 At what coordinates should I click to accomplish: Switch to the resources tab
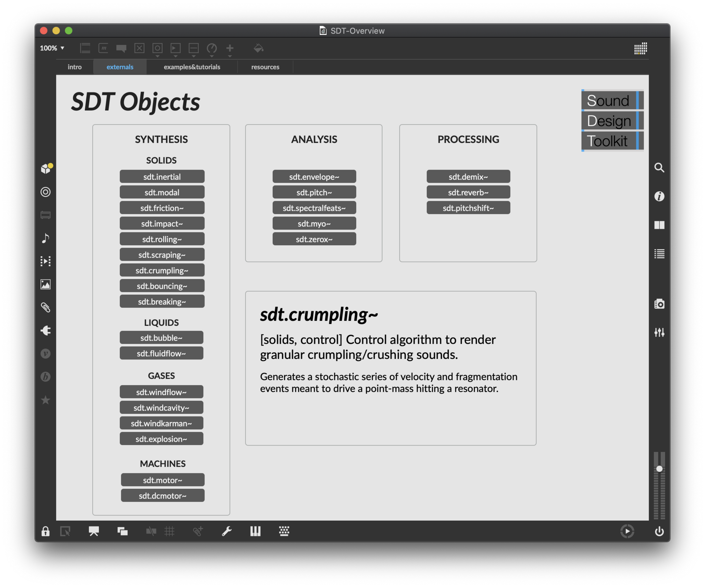click(x=265, y=67)
